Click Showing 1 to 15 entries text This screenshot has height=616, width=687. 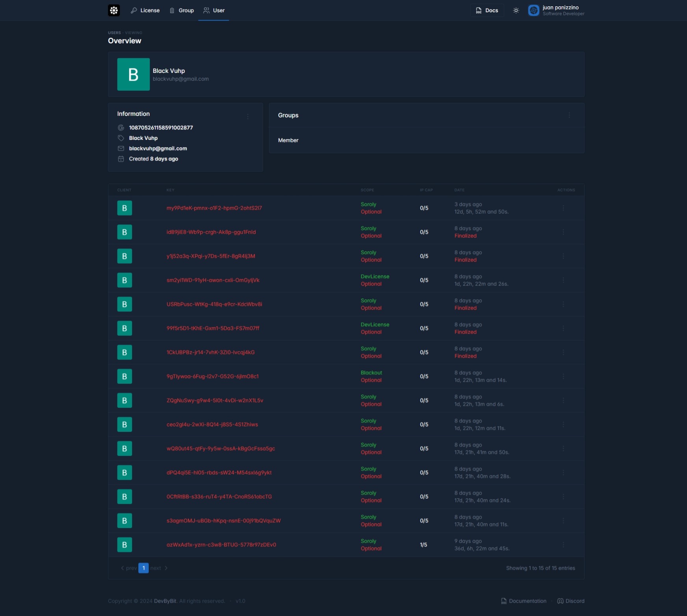(540, 568)
